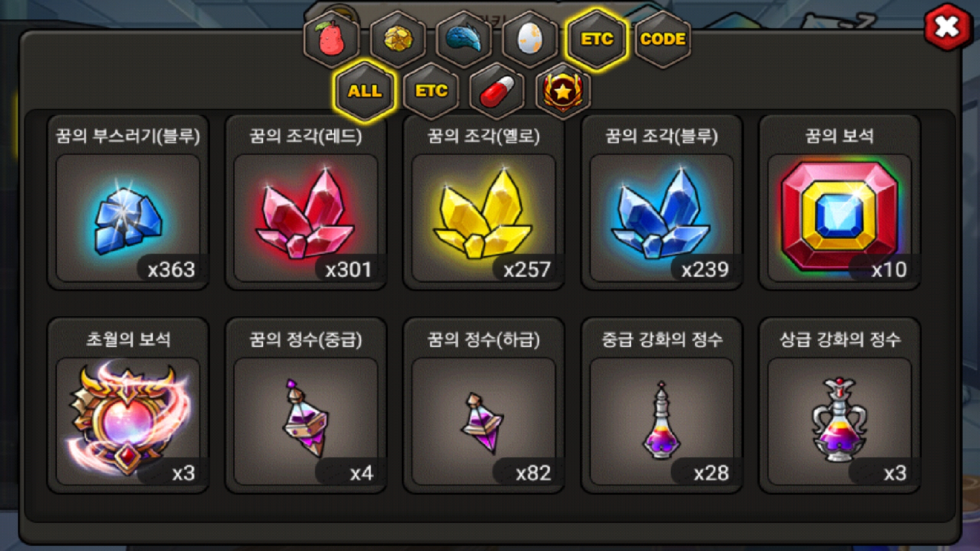The height and width of the screenshot is (551, 980).
Task: Choose the yellow crystal item x257
Action: click(484, 203)
